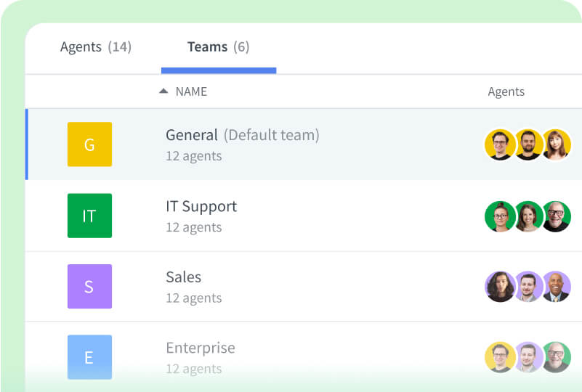
Task: Toggle sort arrow next to NAME
Action: tap(163, 91)
